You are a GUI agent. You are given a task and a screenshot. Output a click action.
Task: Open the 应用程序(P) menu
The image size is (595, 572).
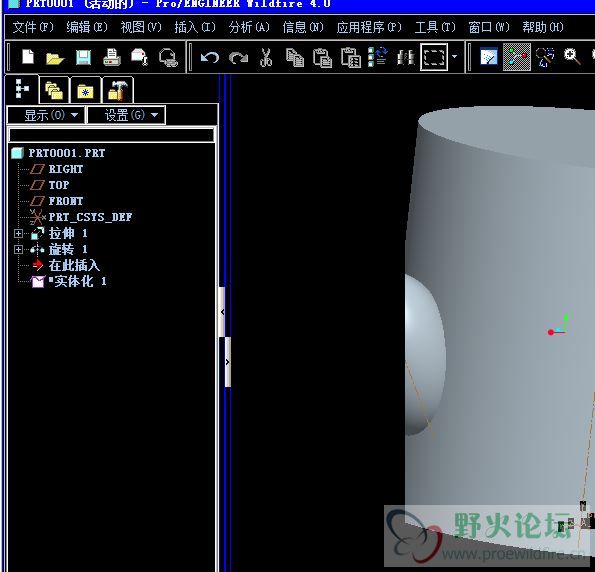(369, 27)
